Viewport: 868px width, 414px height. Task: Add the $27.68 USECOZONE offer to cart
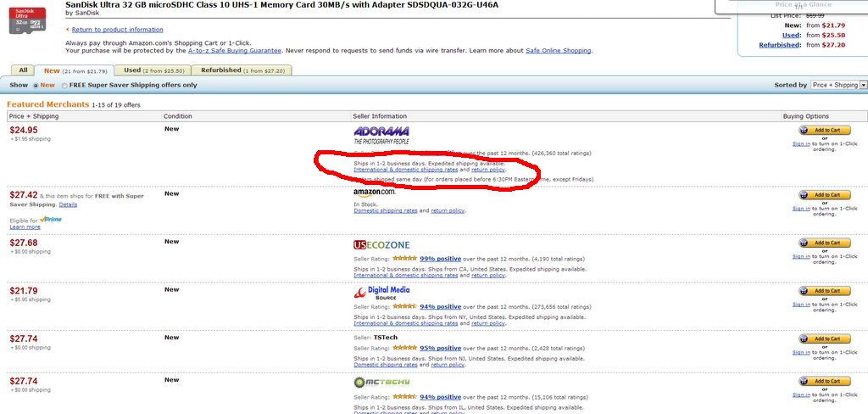[x=824, y=243]
